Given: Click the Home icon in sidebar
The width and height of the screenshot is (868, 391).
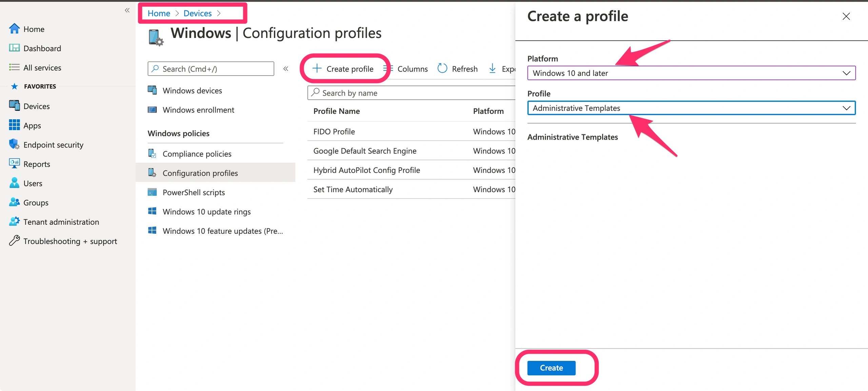Looking at the screenshot, I should [14, 29].
